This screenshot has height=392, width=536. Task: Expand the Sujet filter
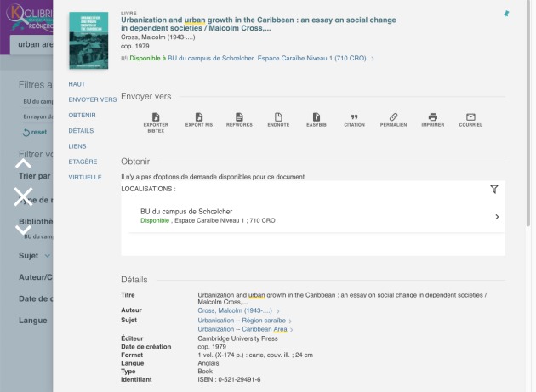click(34, 256)
